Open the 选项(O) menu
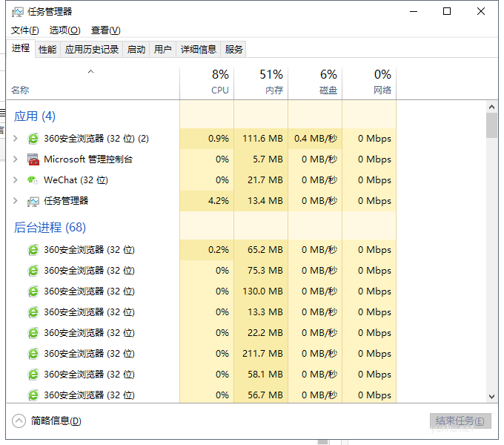504x445 pixels. [65, 30]
